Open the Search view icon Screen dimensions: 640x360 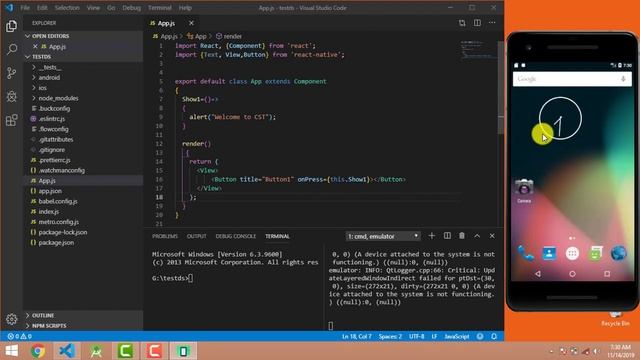point(11,49)
